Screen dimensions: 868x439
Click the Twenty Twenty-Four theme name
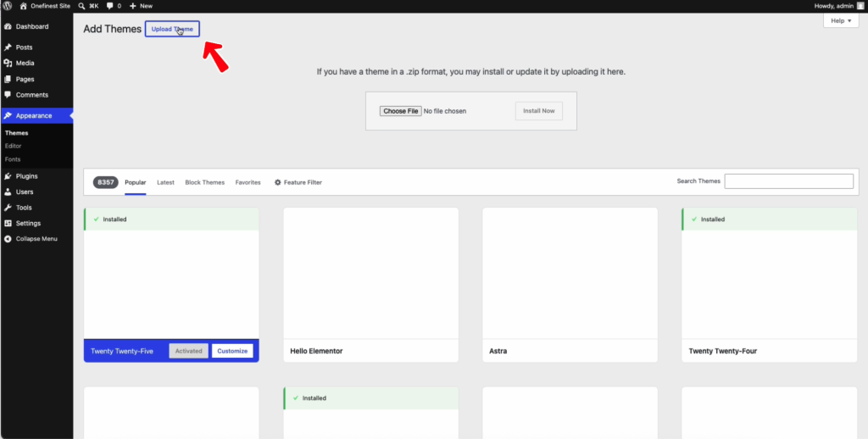point(723,351)
